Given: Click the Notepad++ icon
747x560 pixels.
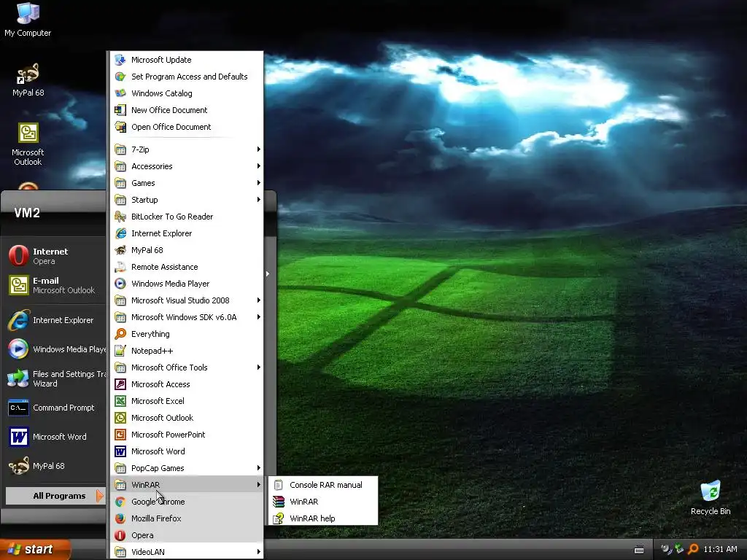Looking at the screenshot, I should point(120,351).
